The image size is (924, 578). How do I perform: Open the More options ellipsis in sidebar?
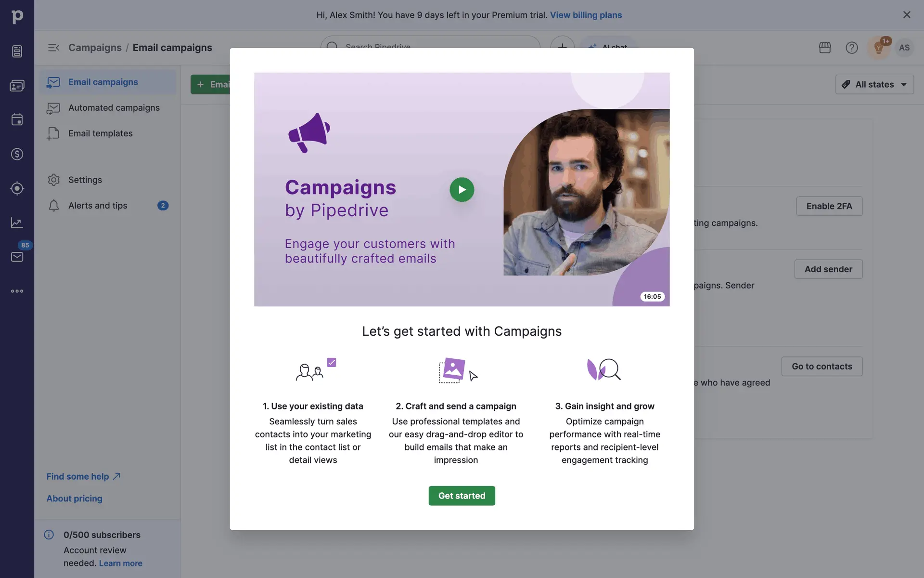click(17, 291)
